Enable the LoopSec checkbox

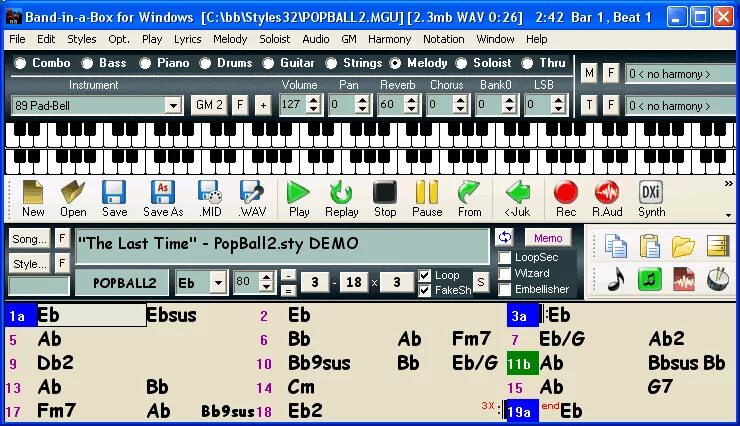point(505,258)
